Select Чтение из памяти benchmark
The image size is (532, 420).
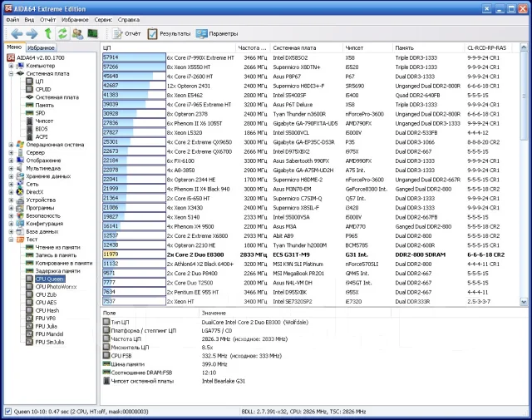click(x=57, y=247)
